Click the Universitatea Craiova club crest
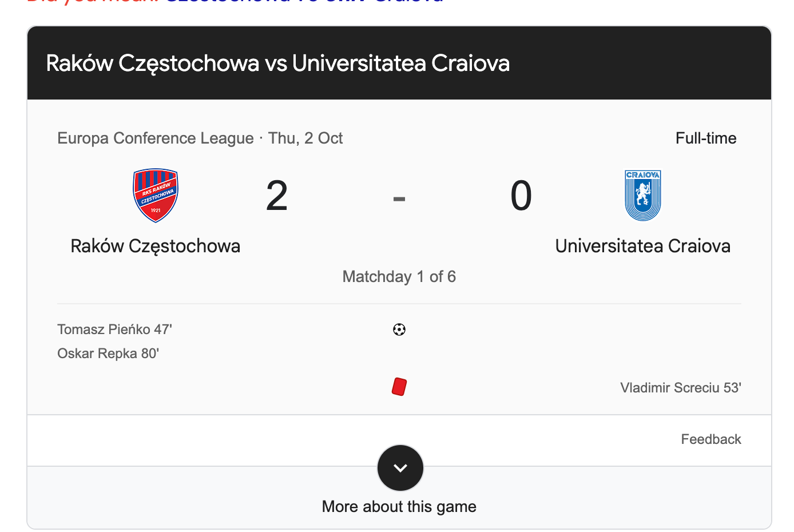794x532 pixels. click(x=642, y=195)
